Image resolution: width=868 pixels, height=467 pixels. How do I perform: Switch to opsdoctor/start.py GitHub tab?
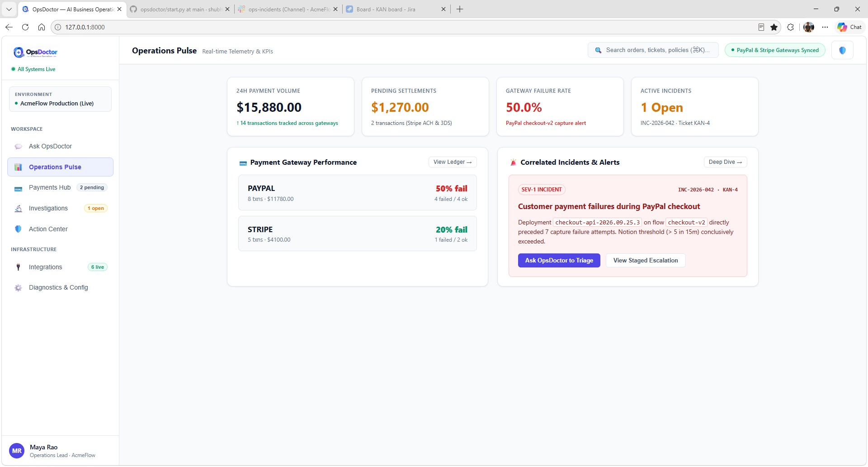[x=179, y=9]
